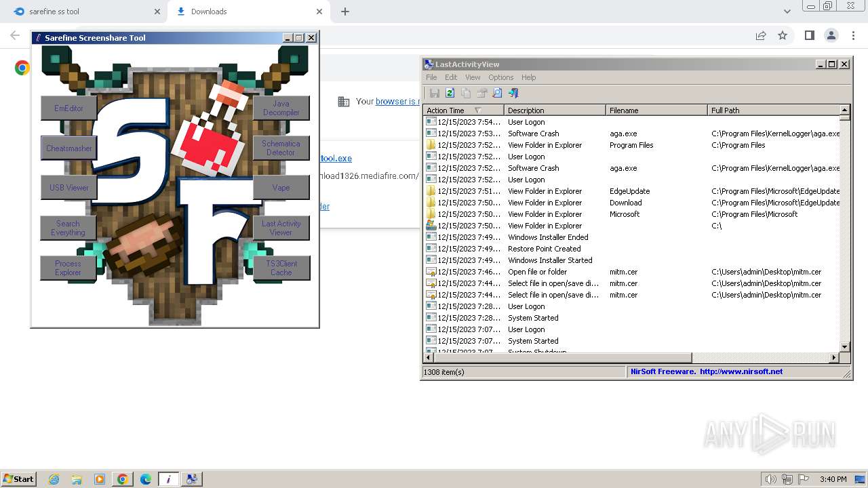Sort by Filename column header

click(x=656, y=110)
